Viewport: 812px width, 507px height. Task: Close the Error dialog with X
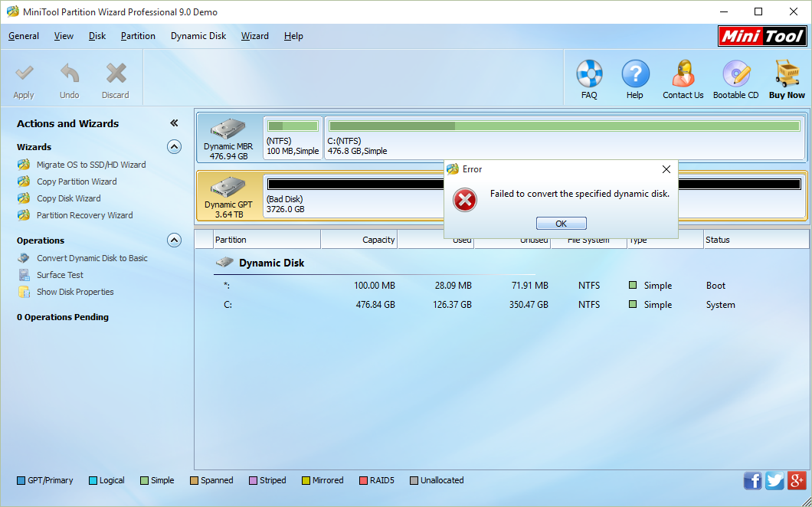(x=666, y=169)
